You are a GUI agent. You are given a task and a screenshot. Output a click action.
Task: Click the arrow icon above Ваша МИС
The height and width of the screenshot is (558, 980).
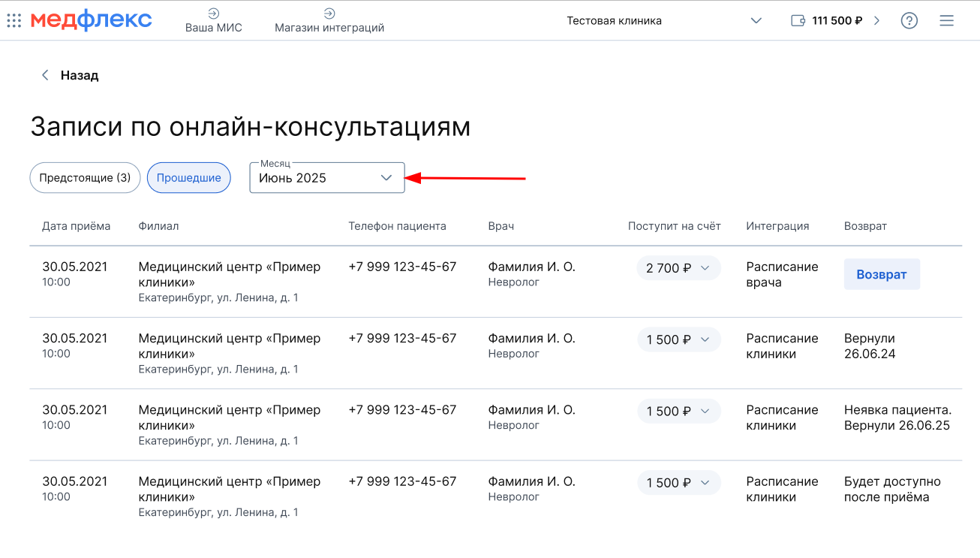click(x=214, y=13)
